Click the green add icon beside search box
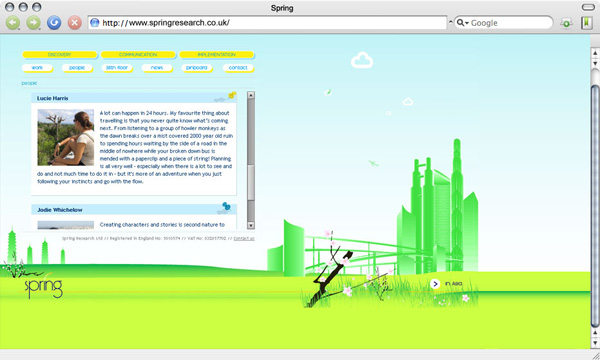This screenshot has height=360, width=600. coord(566,23)
